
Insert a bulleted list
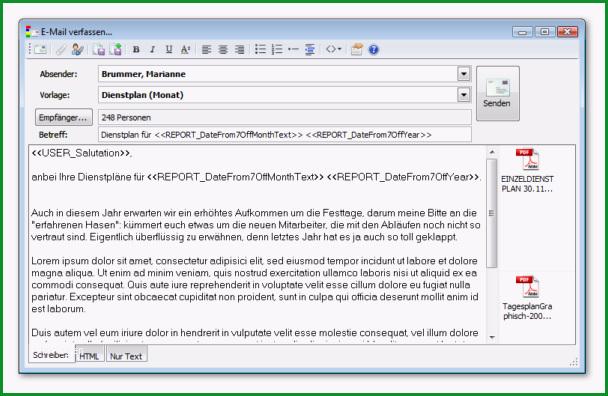tap(260, 50)
